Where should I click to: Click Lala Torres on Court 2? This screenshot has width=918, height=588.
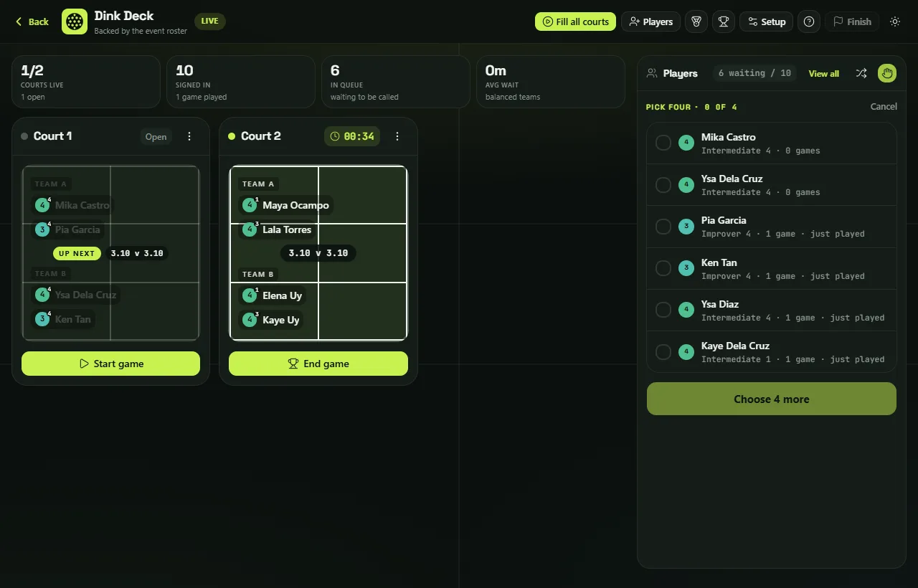point(278,229)
